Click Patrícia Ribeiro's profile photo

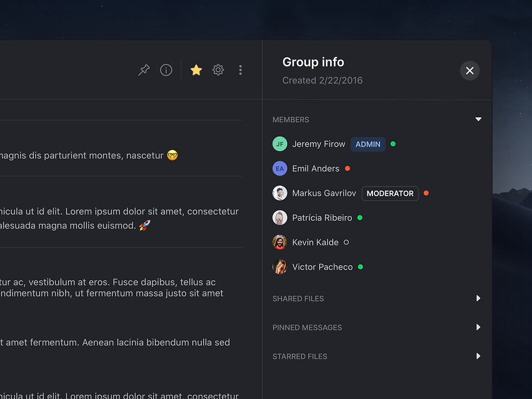pyautogui.click(x=280, y=218)
